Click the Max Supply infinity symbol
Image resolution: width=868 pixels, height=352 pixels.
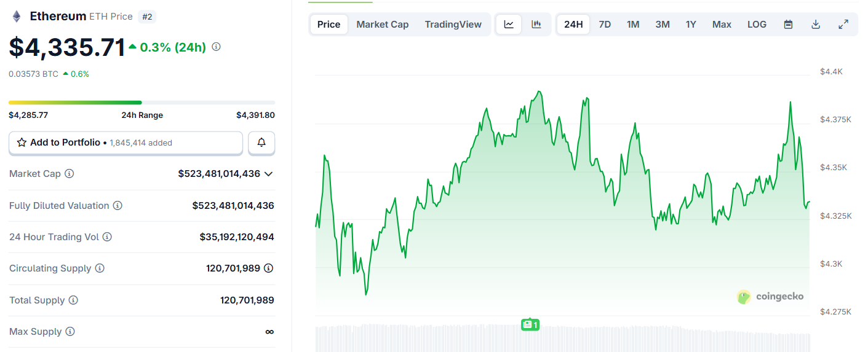click(x=269, y=332)
